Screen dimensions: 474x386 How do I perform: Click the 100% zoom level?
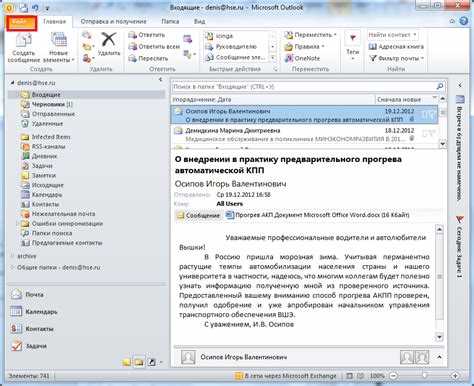pos(377,376)
